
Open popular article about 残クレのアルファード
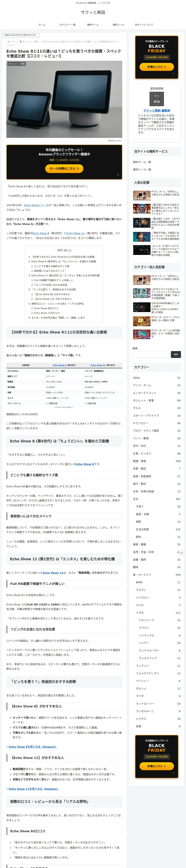pyautogui.click(x=157, y=250)
